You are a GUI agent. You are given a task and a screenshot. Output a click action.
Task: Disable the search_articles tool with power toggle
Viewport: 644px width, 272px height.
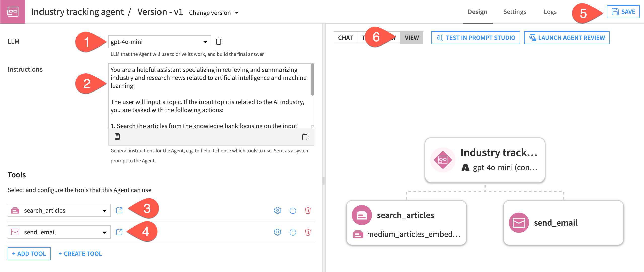(x=293, y=210)
